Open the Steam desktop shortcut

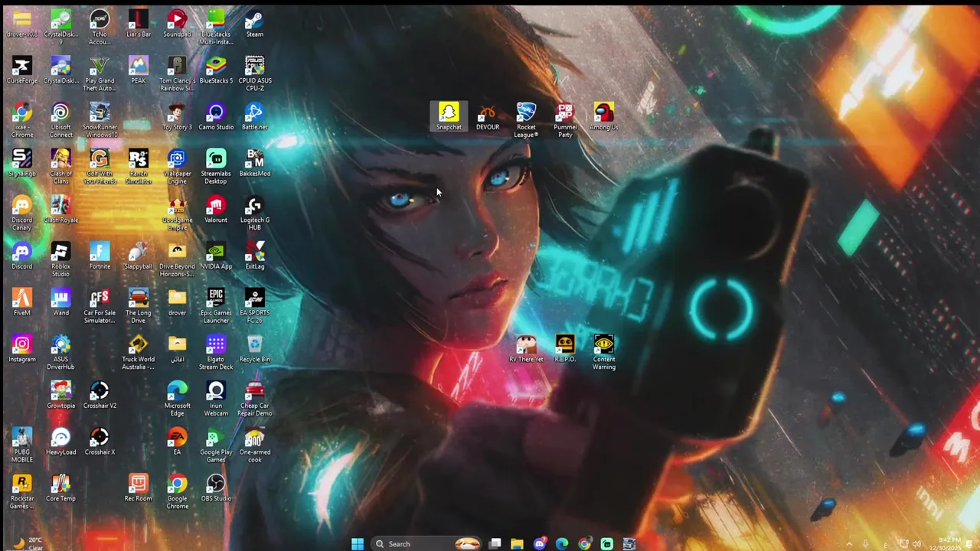coord(254,24)
